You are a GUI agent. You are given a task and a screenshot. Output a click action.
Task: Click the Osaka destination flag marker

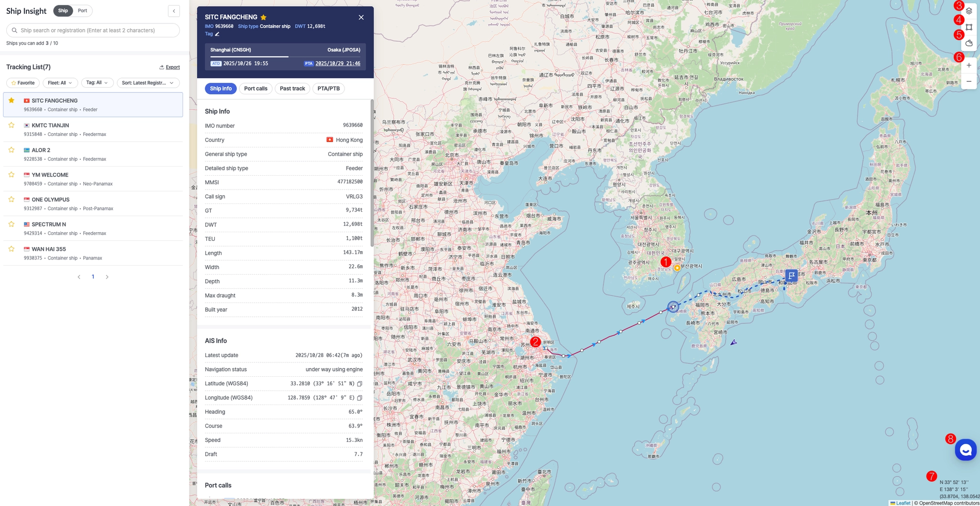point(791,275)
